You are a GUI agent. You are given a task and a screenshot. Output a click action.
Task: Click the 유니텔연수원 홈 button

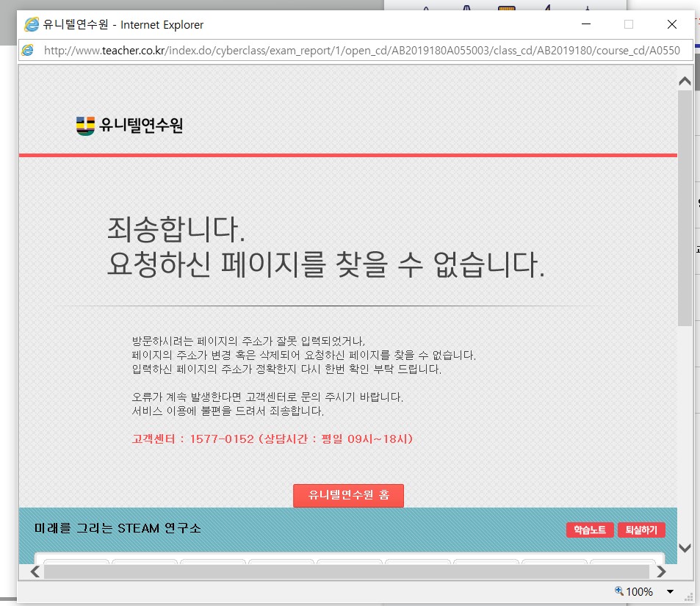point(348,496)
